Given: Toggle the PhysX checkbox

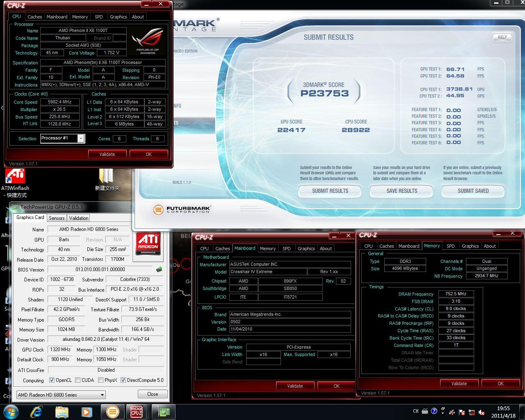Looking at the screenshot, I should pos(100,380).
